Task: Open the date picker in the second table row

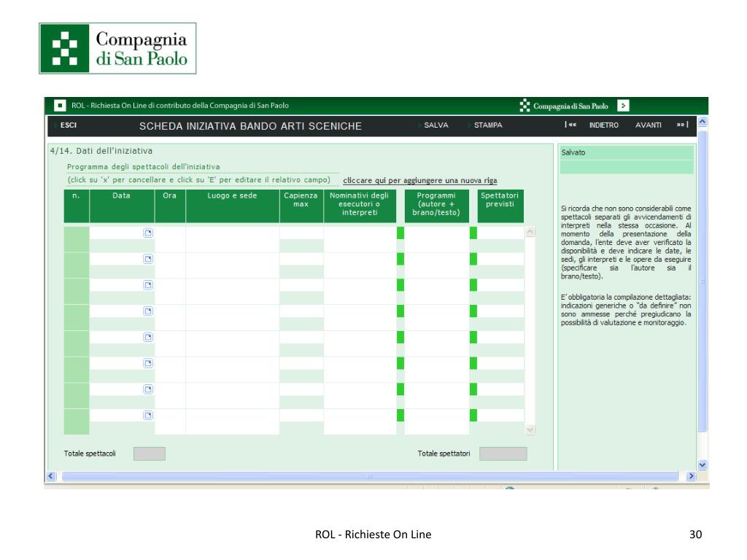Action: [x=148, y=259]
